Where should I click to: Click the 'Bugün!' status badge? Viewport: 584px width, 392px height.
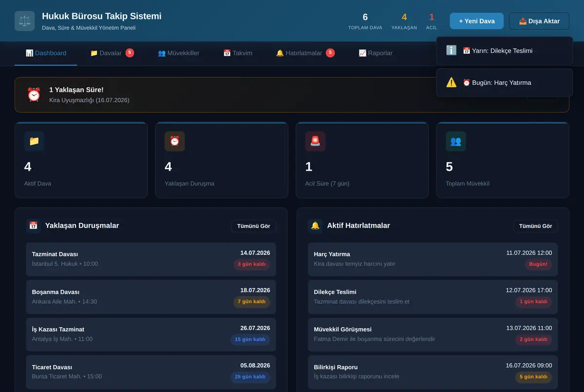(x=538, y=265)
